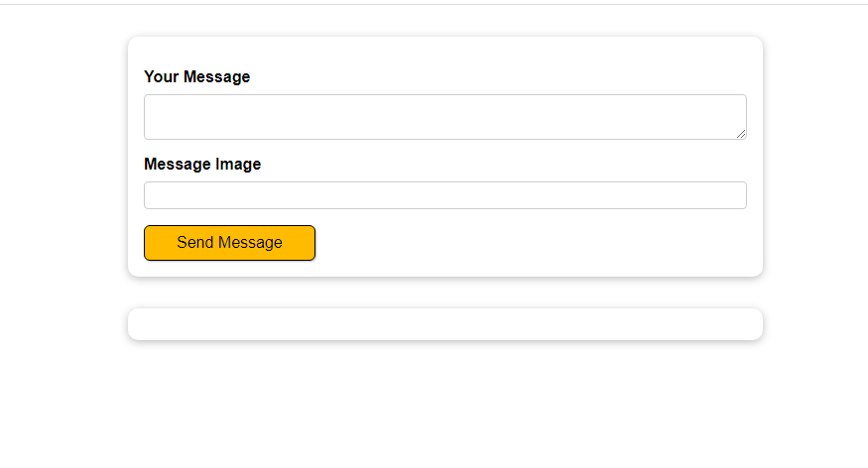
Task: Select the single-line Message Image input
Action: point(444,195)
